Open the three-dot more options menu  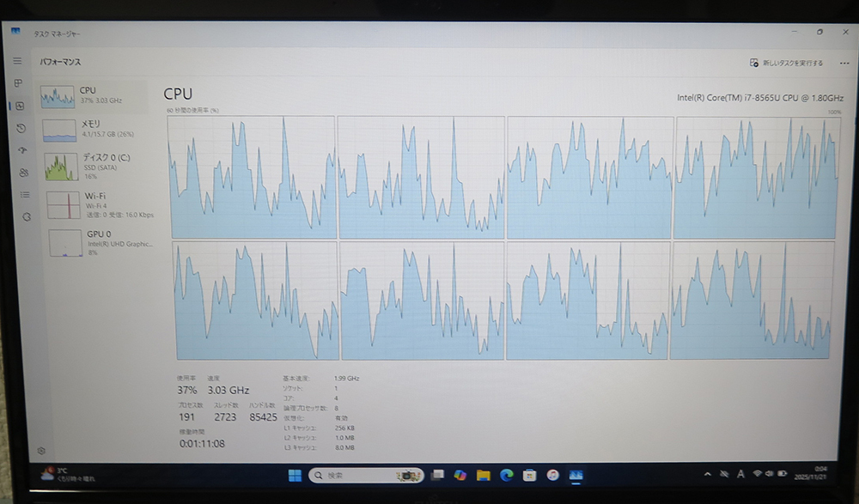pos(844,63)
